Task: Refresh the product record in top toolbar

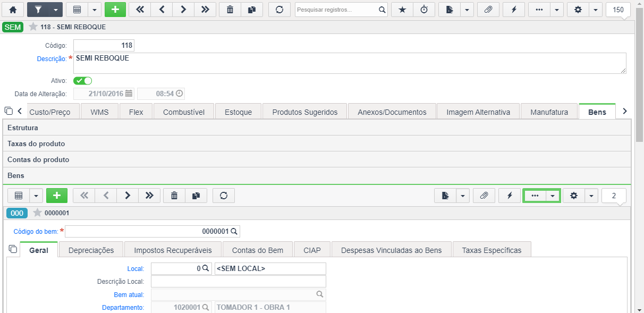Action: [x=279, y=10]
